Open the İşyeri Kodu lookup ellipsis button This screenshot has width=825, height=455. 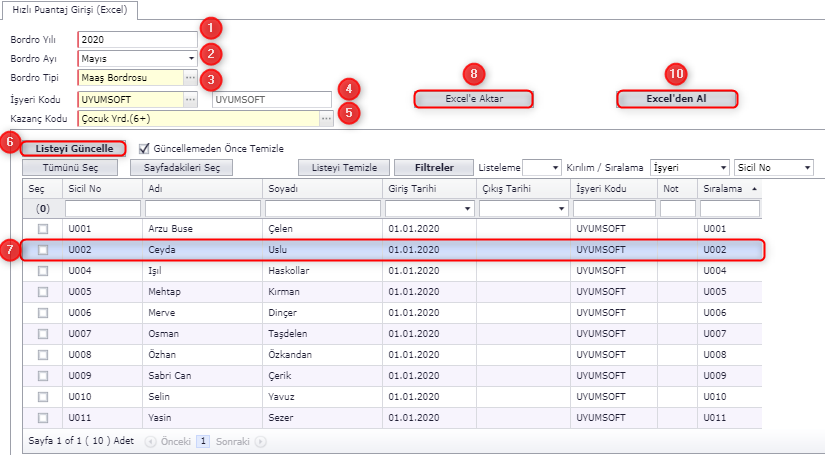190,99
